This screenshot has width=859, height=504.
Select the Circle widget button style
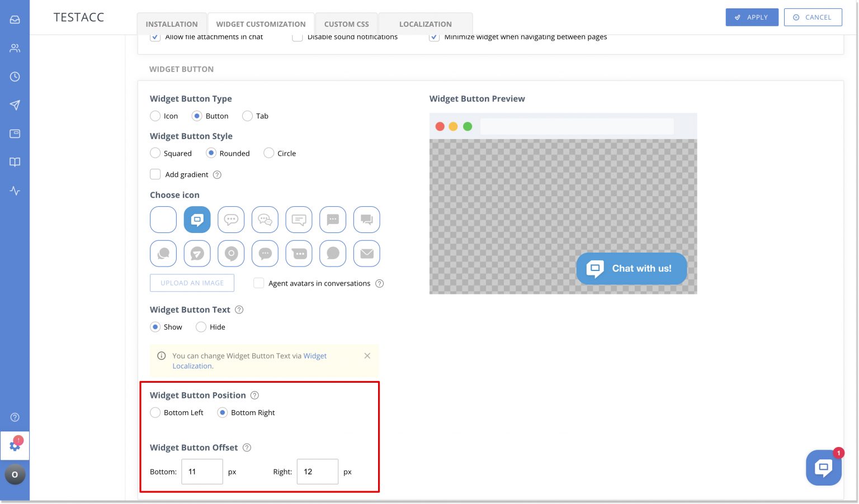269,153
